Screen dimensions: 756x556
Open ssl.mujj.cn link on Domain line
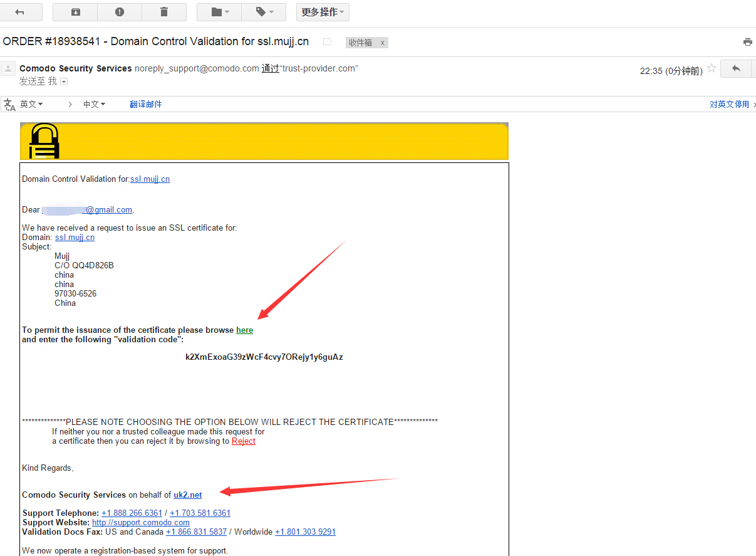[75, 238]
